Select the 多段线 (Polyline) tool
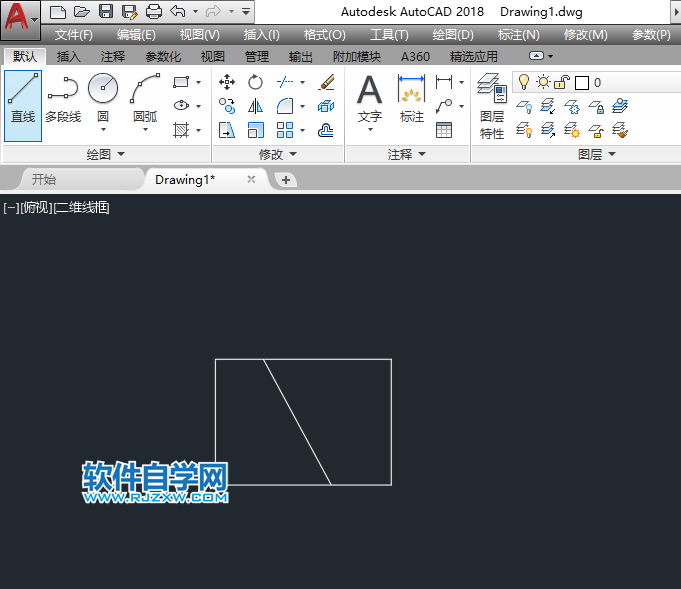Viewport: 681px width, 589px height. (62, 100)
